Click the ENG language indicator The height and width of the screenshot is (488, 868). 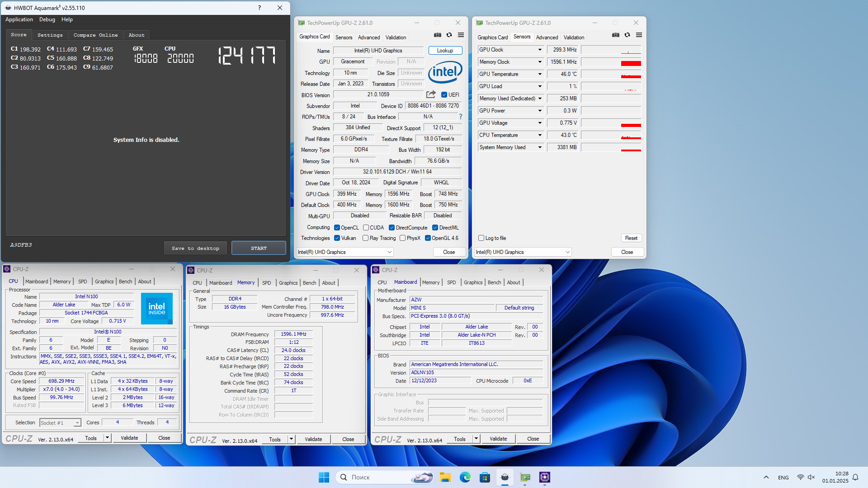pyautogui.click(x=783, y=478)
